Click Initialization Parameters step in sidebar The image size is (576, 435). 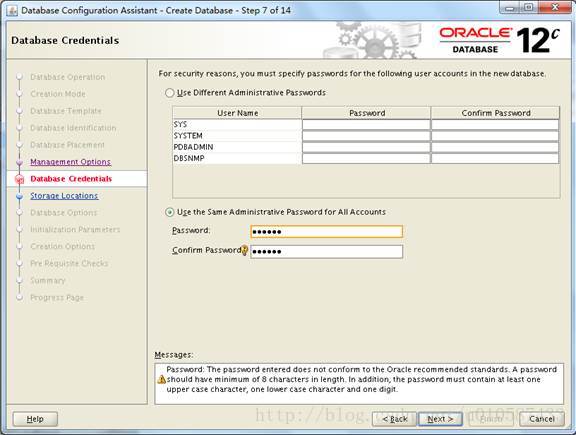click(x=75, y=230)
